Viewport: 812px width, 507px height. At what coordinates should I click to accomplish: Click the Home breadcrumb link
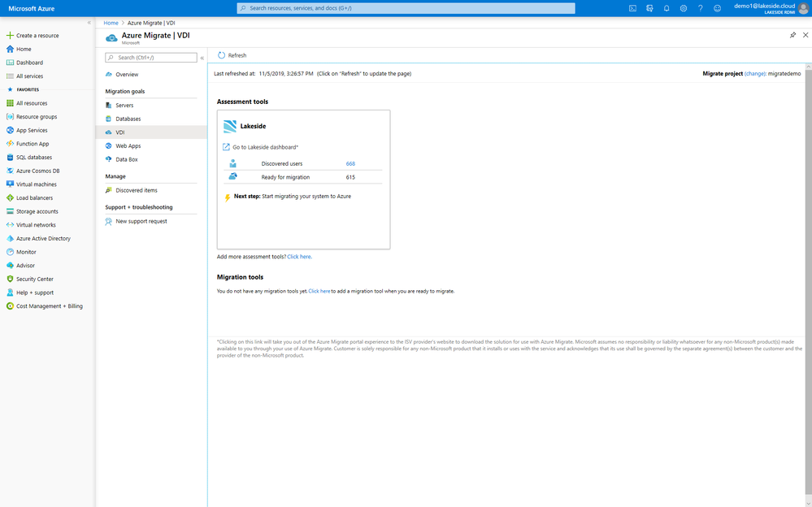click(111, 23)
